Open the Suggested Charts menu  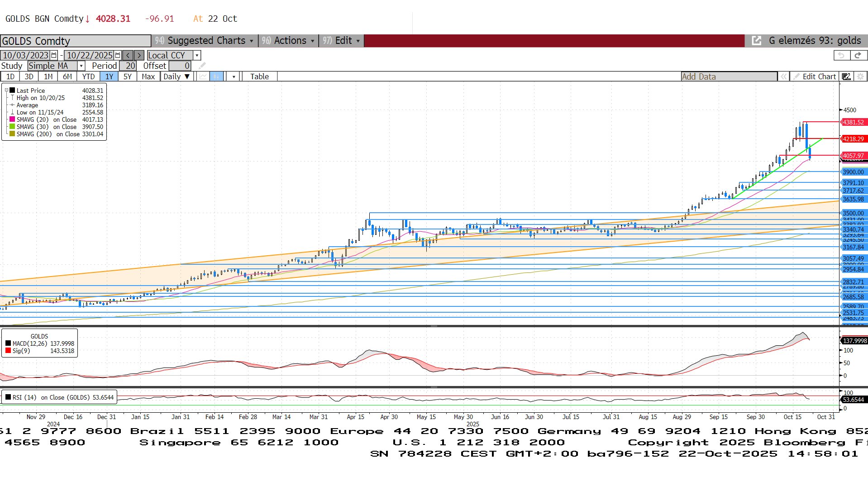[205, 41]
